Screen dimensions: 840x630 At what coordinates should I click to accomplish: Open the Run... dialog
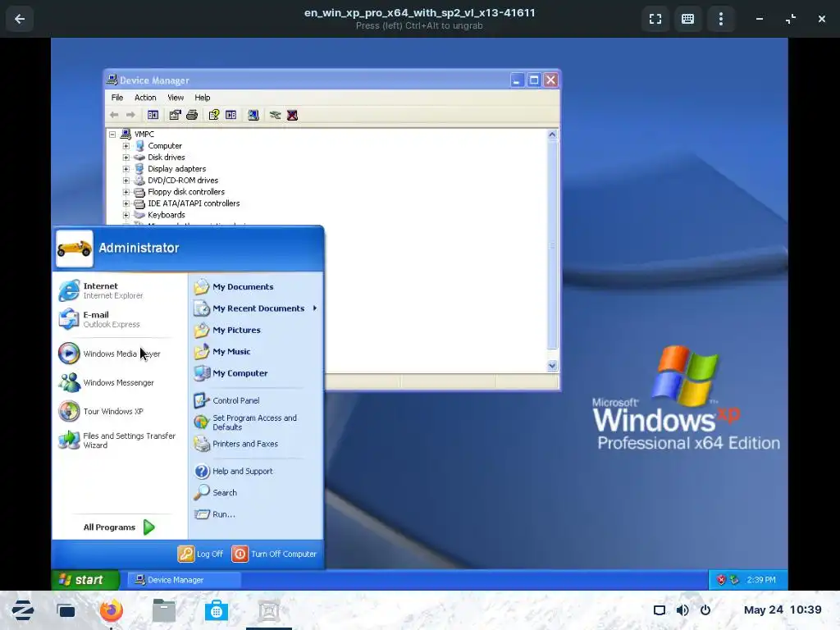pos(255,514)
